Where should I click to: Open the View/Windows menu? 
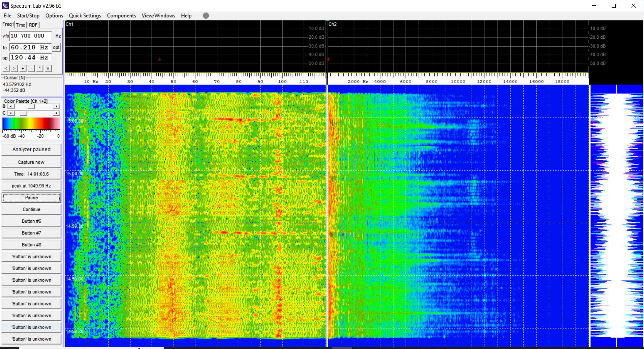pos(158,15)
